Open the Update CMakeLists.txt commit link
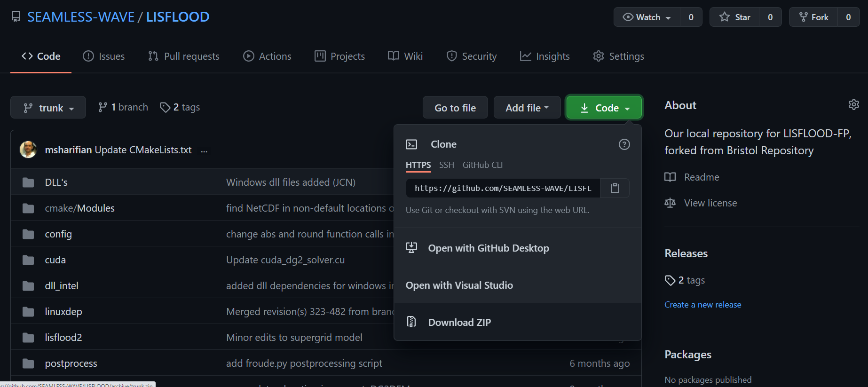Viewport: 868px width, 387px height. coord(143,150)
